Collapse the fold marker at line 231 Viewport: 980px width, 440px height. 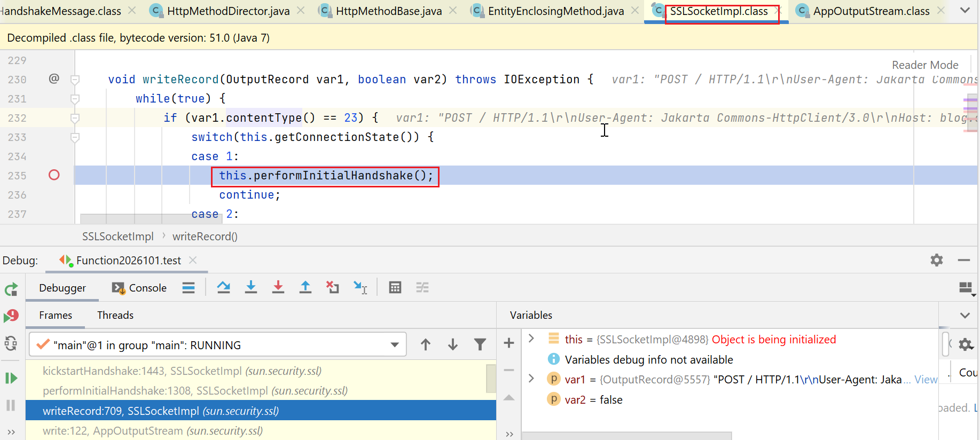[75, 99]
